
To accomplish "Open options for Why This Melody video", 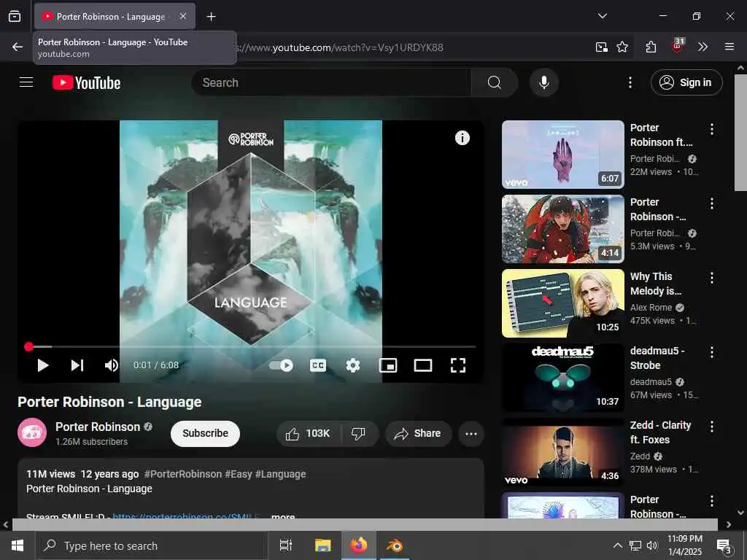I will 711,278.
